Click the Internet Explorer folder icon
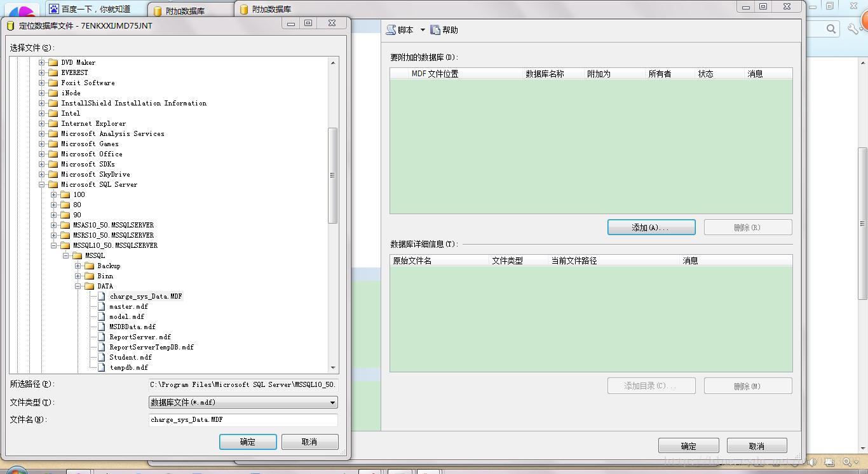 pos(53,123)
